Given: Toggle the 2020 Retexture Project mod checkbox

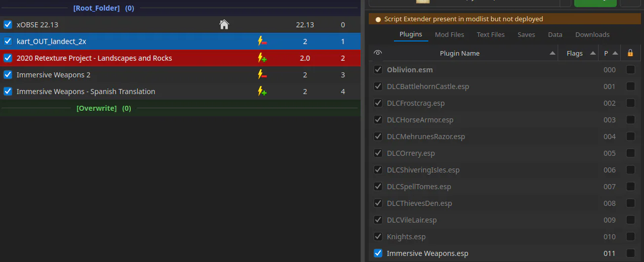Looking at the screenshot, I should pyautogui.click(x=8, y=58).
